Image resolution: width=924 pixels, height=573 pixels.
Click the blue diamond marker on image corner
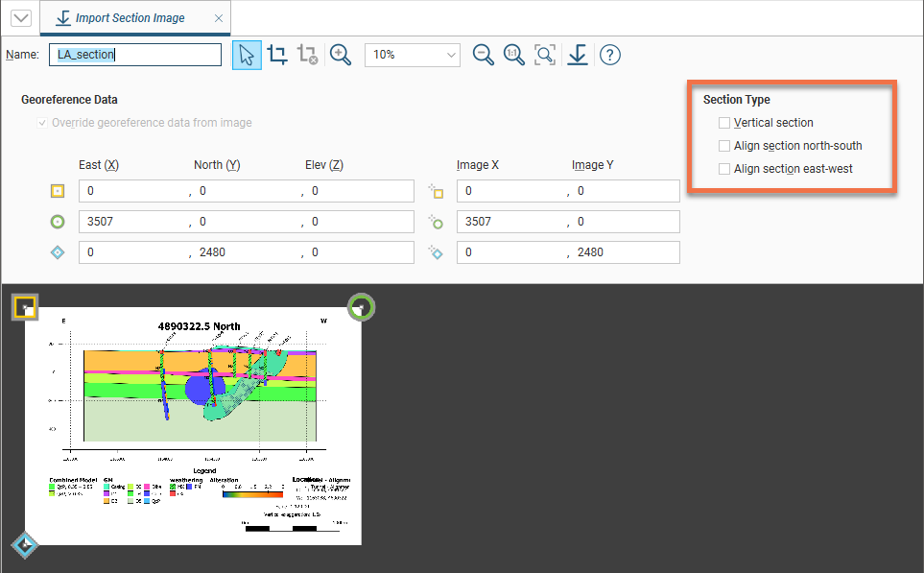[x=25, y=545]
